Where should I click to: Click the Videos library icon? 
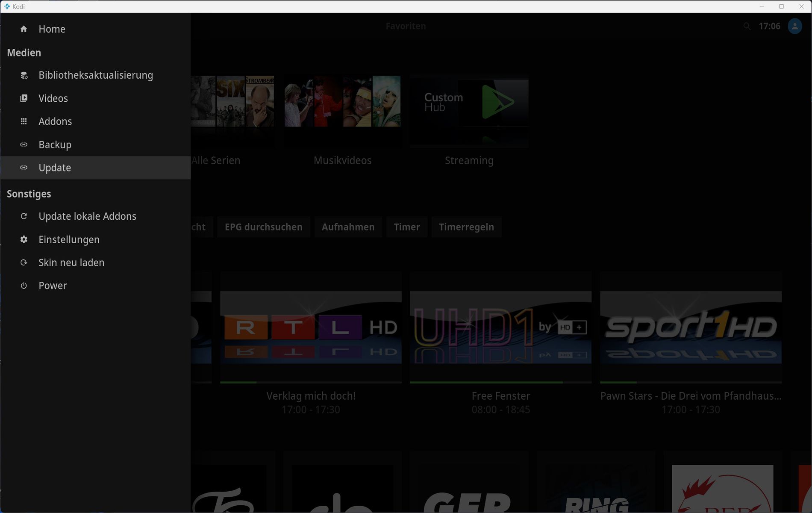click(24, 98)
